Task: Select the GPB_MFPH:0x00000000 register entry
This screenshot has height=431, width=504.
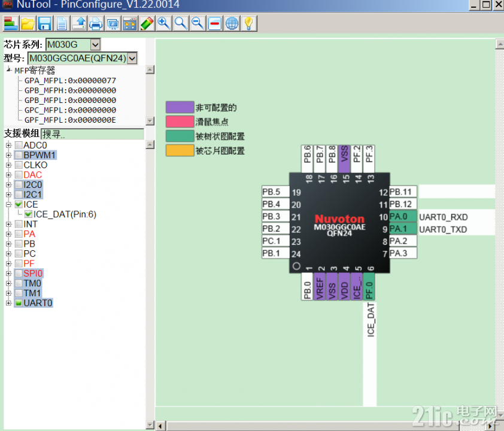Action: pyautogui.click(x=70, y=90)
